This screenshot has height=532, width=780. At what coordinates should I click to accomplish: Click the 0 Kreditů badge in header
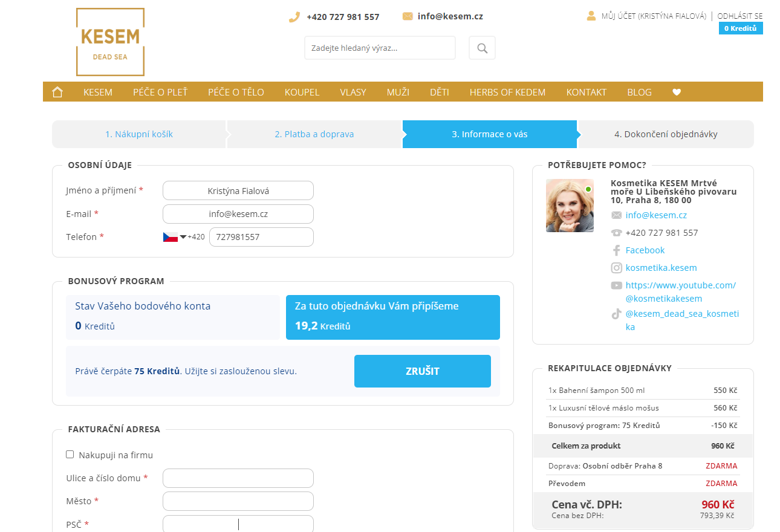pyautogui.click(x=741, y=28)
